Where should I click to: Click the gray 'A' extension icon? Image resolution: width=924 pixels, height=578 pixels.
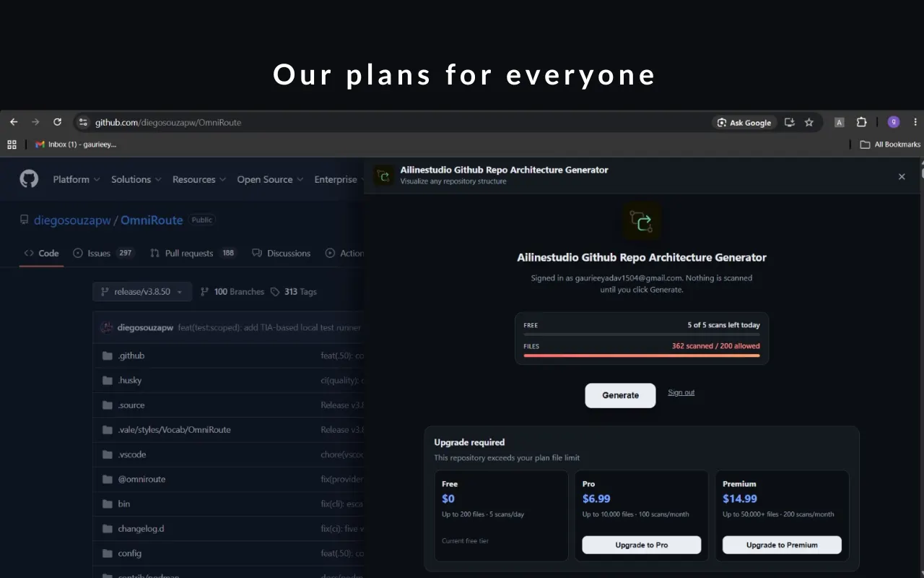(x=839, y=123)
